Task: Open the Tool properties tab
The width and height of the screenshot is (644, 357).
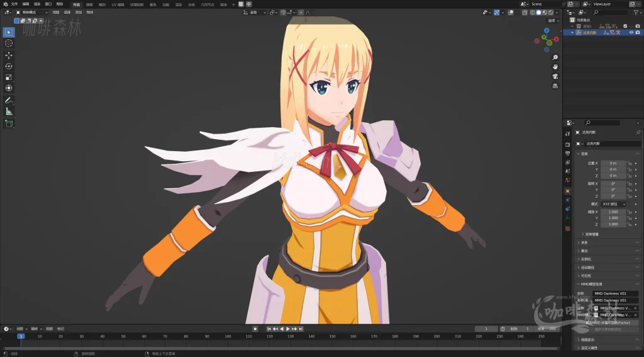Action: (x=568, y=133)
